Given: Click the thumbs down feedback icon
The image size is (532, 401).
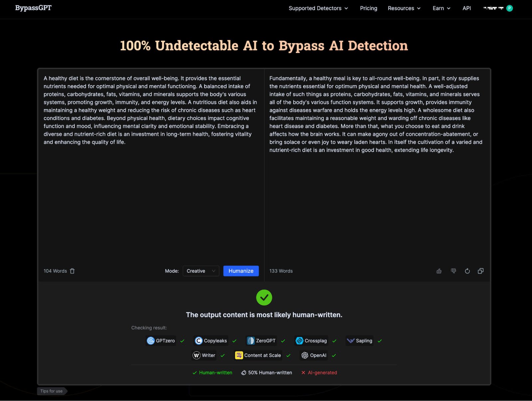Looking at the screenshot, I should click(453, 271).
